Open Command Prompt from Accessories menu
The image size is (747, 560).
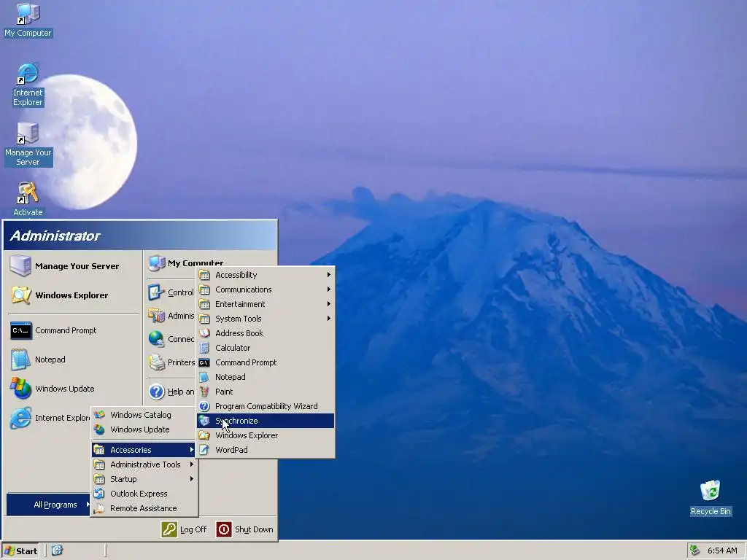click(266, 362)
